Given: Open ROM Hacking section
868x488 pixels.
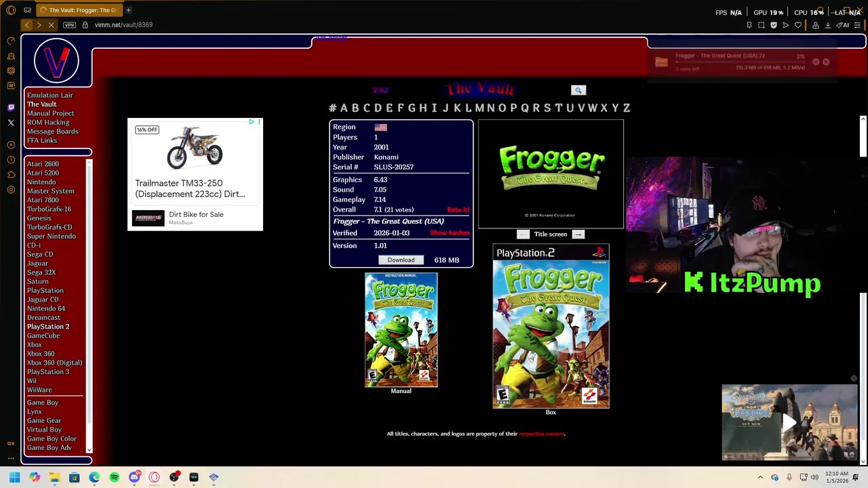Looking at the screenshot, I should 48,123.
